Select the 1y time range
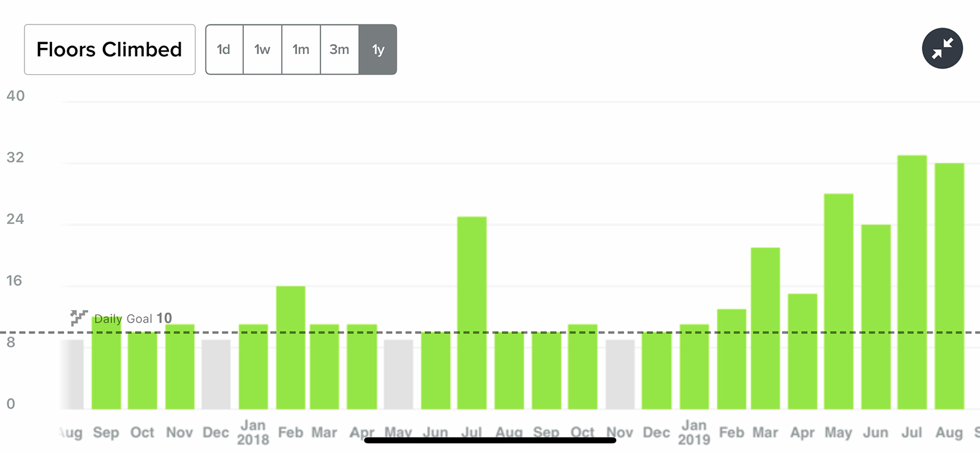The image size is (980, 453). click(378, 50)
